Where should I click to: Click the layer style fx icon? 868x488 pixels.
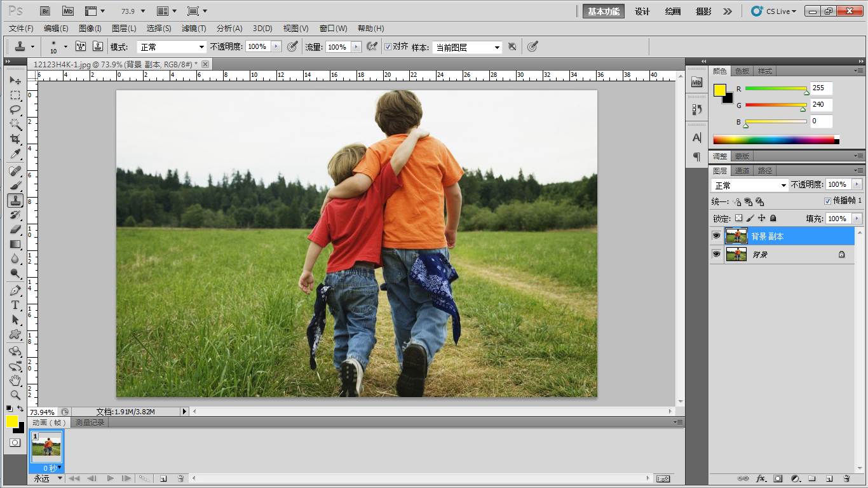pos(760,478)
